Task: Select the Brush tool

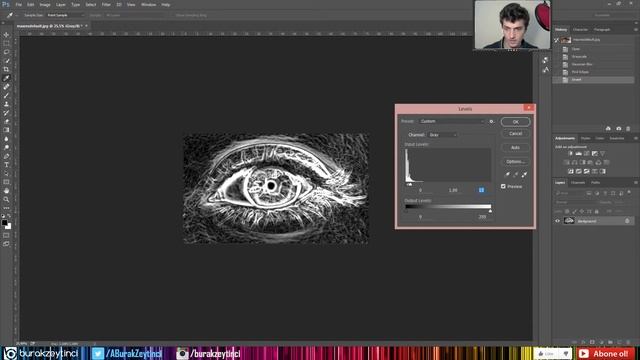Action: click(6, 95)
